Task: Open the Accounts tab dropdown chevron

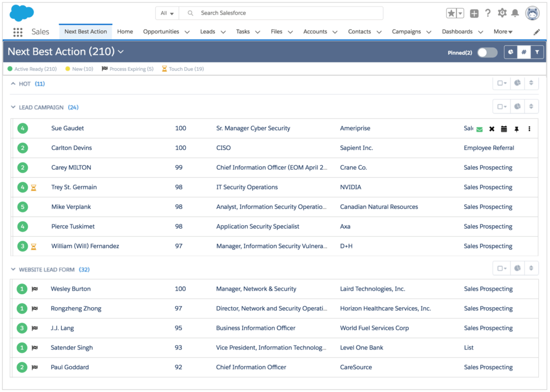Action: coord(335,32)
